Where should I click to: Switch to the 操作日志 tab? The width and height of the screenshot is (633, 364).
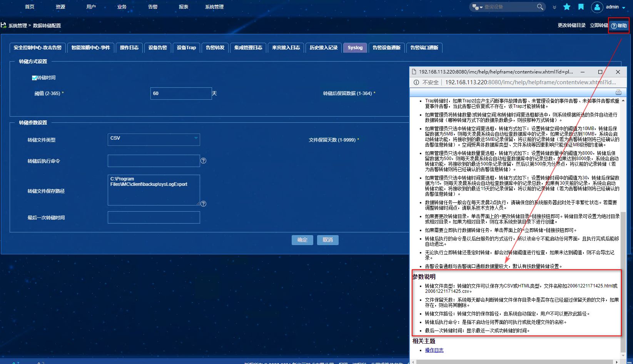[x=129, y=48]
